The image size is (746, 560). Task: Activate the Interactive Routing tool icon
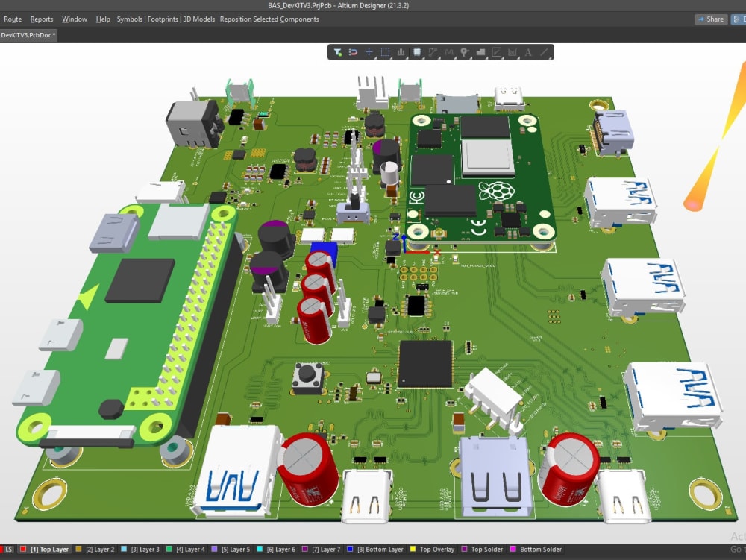(x=433, y=52)
